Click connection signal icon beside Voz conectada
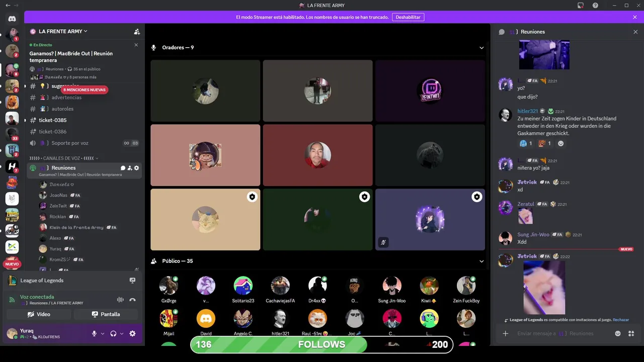The height and width of the screenshot is (362, 644). coord(12,300)
